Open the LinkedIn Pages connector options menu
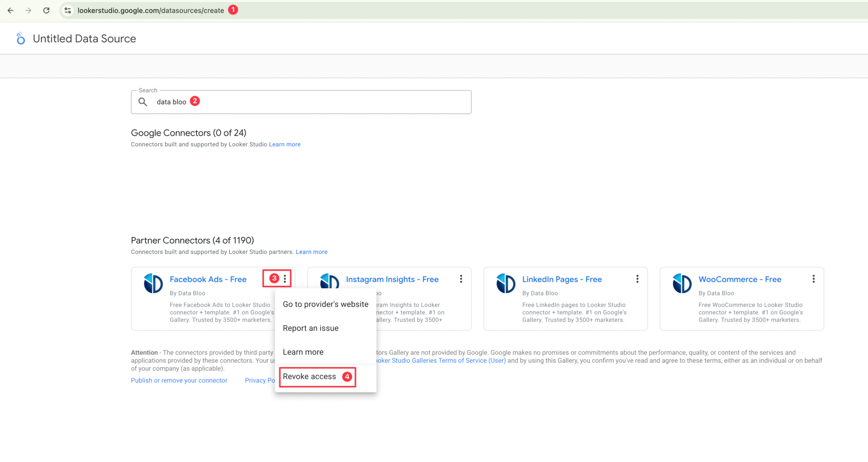 (x=637, y=279)
